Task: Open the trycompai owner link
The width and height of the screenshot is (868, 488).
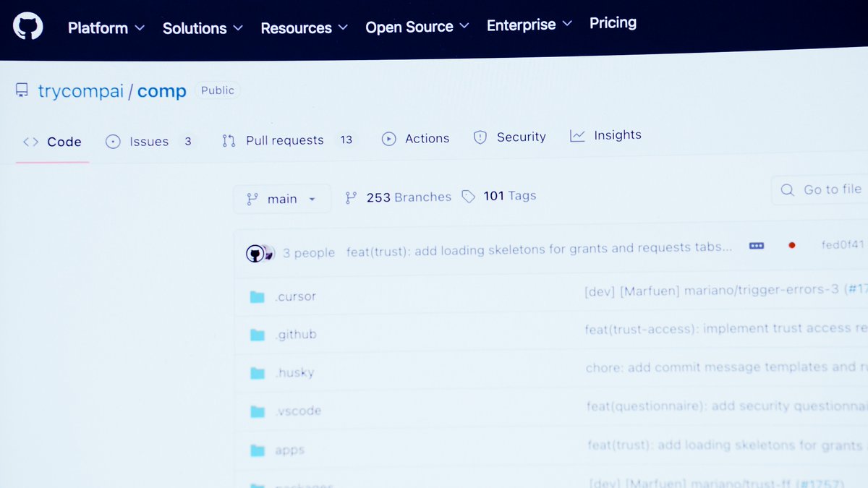Action: (81, 92)
